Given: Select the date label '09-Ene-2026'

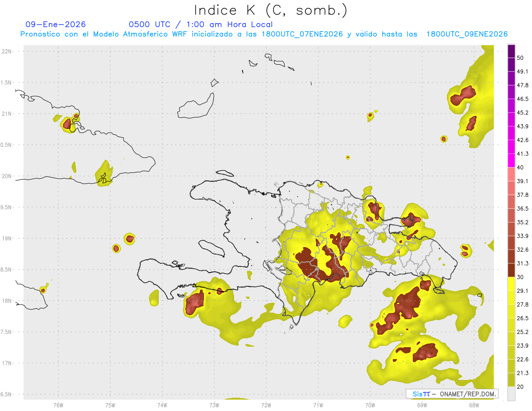Looking at the screenshot, I should pos(55,24).
